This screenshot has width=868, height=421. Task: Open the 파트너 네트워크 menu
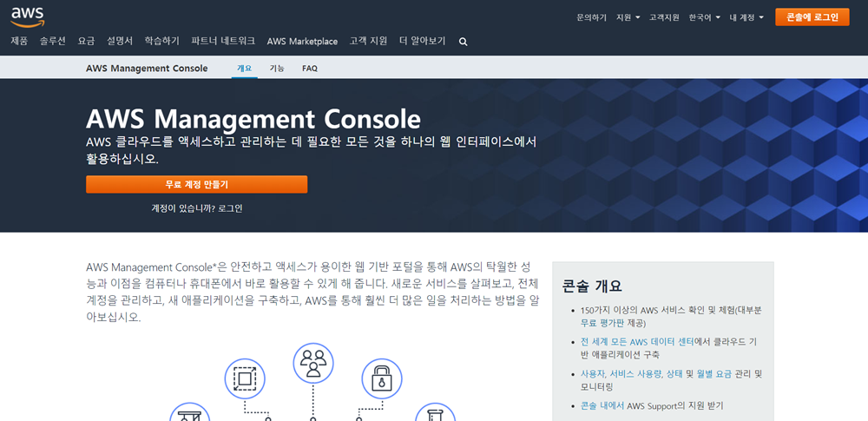223,41
